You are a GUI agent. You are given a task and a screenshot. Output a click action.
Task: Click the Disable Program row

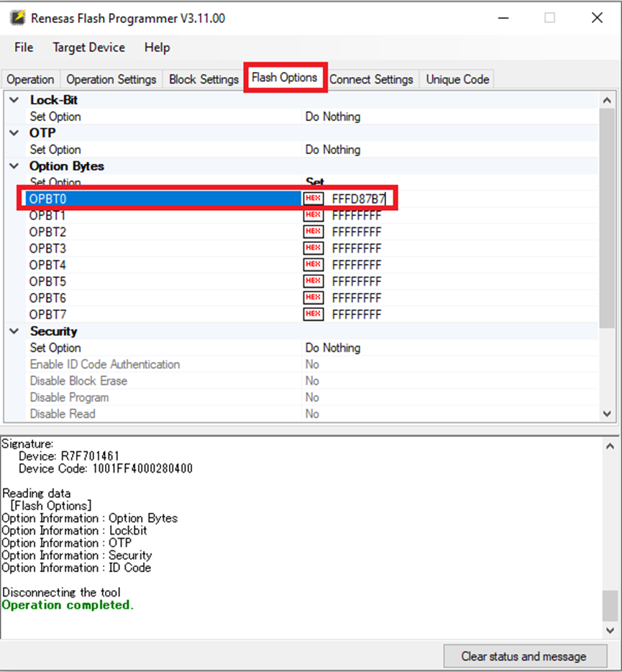[311, 397]
